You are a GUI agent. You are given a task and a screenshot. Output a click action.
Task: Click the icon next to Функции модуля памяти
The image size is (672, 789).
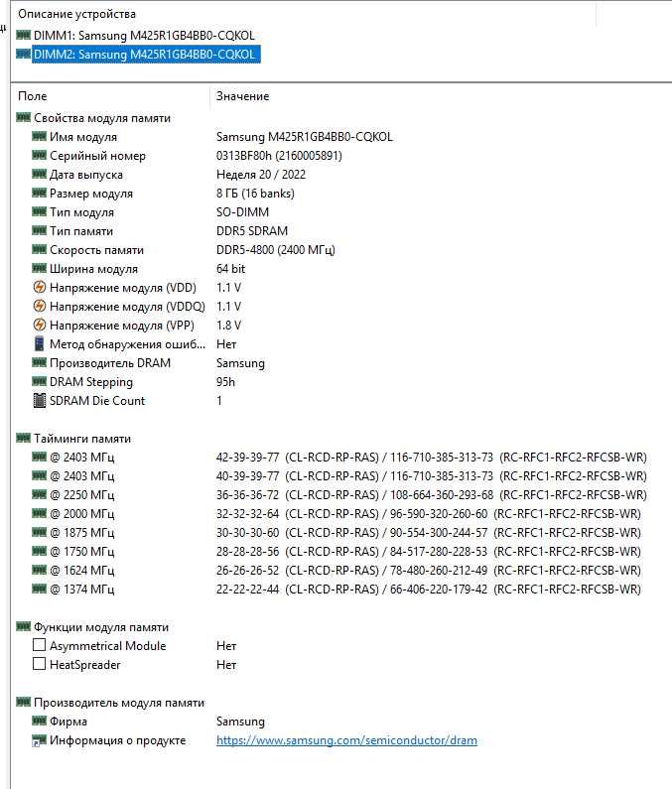tap(23, 626)
